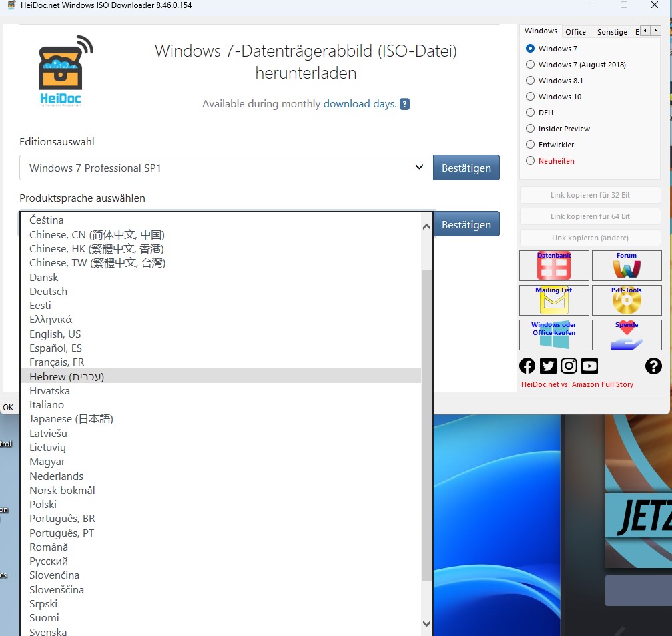
Task: Open the ISO-Tools disc tile
Action: coord(627,300)
